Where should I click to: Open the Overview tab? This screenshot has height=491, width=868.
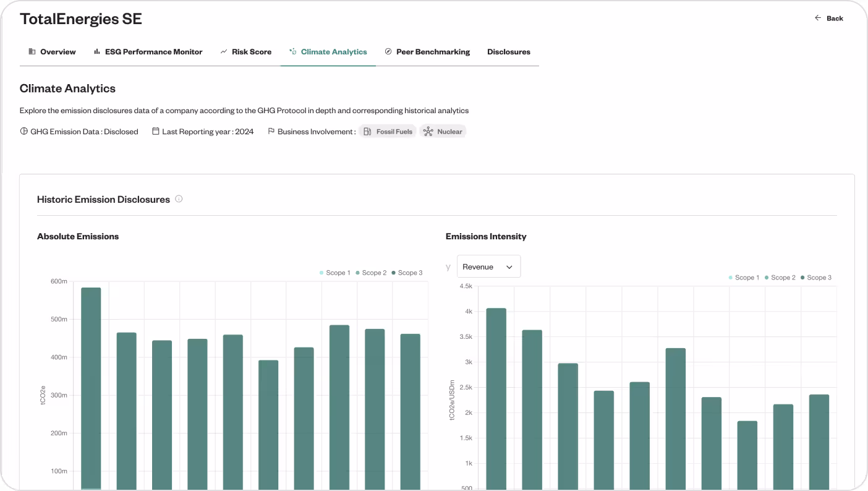tap(53, 52)
